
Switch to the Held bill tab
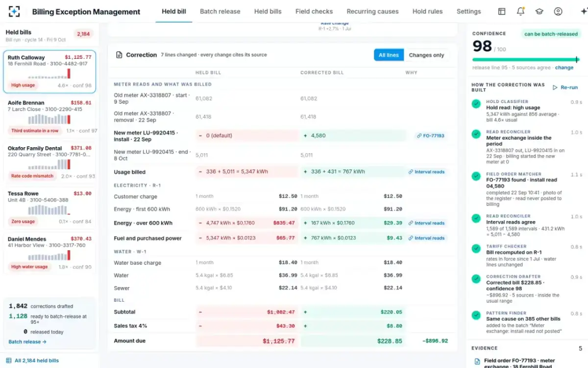point(174,11)
